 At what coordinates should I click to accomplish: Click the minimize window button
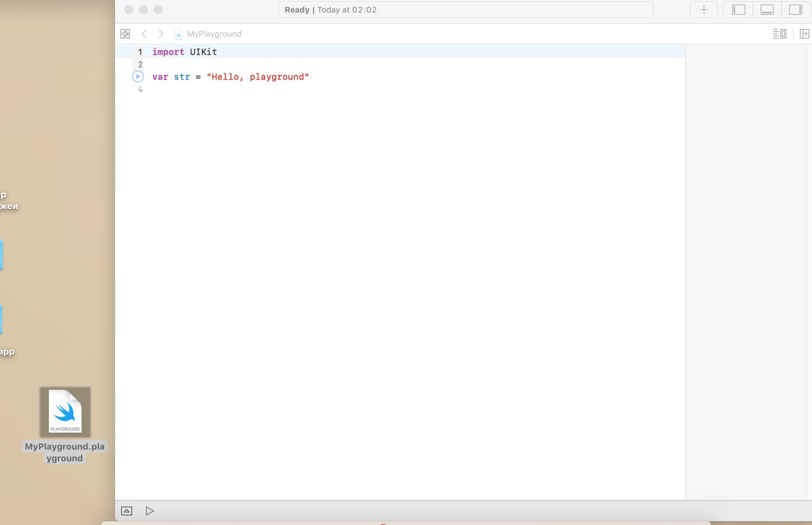tap(143, 10)
